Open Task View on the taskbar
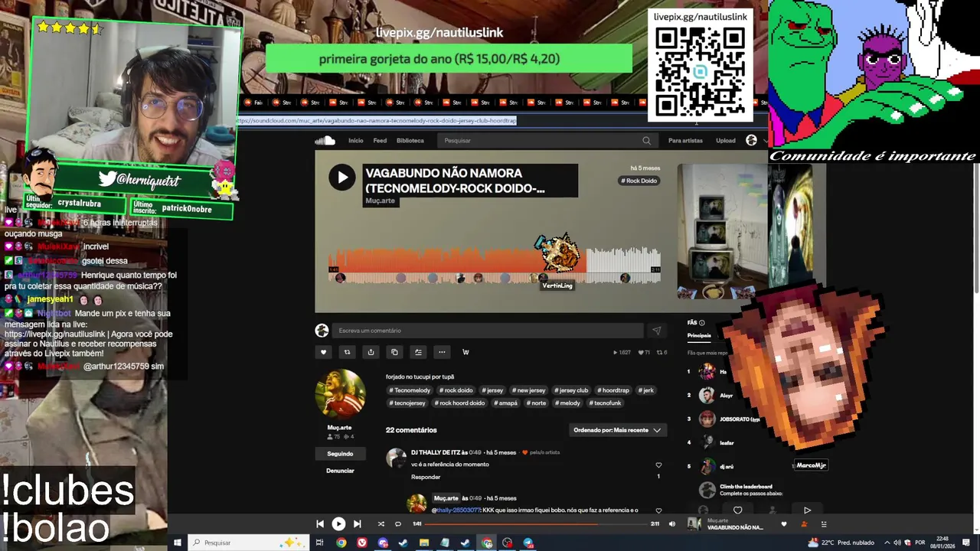 tap(319, 543)
